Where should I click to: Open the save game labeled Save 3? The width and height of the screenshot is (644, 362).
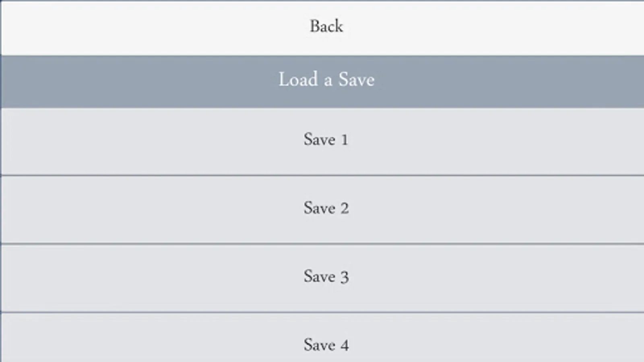326,277
